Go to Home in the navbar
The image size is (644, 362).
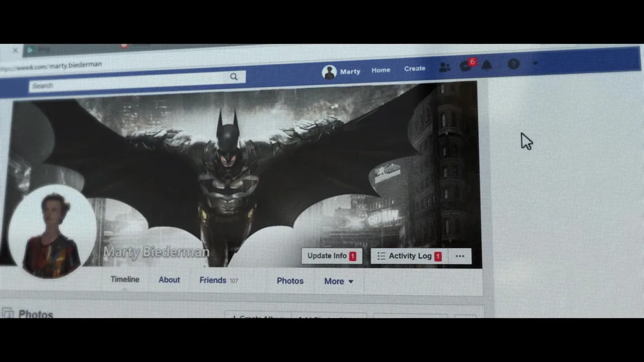381,70
